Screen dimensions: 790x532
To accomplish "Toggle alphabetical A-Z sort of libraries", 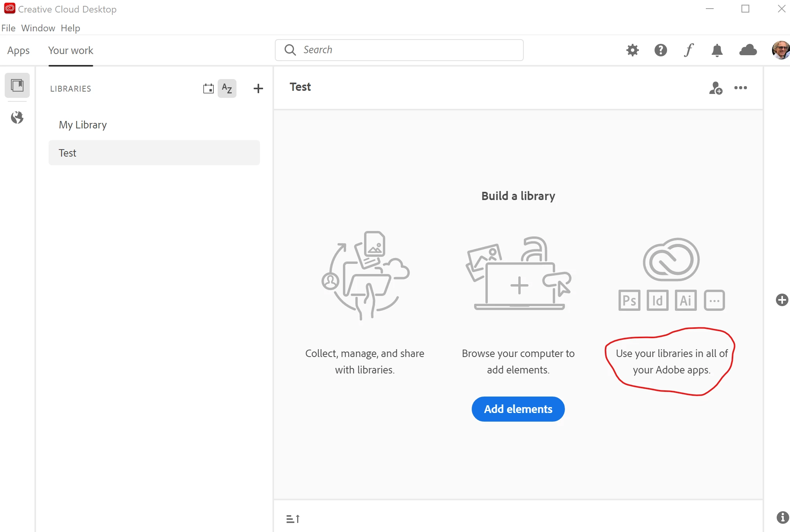I will tap(227, 88).
